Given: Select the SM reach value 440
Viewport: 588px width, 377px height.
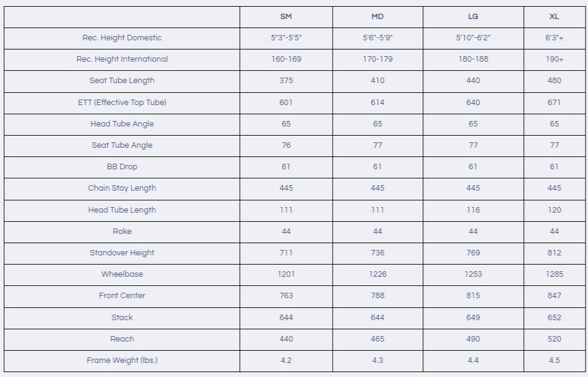Looking at the screenshot, I should tap(286, 339).
